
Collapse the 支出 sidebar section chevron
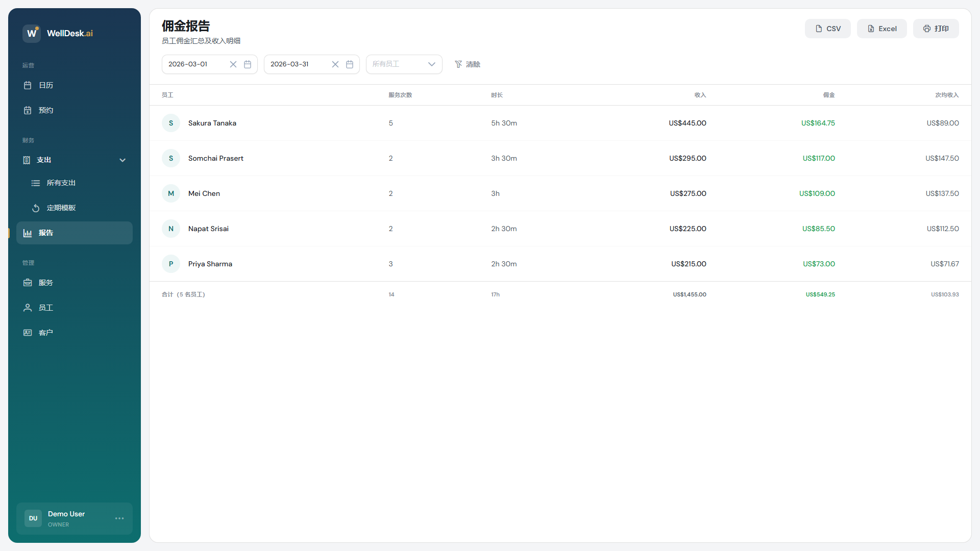(122, 160)
